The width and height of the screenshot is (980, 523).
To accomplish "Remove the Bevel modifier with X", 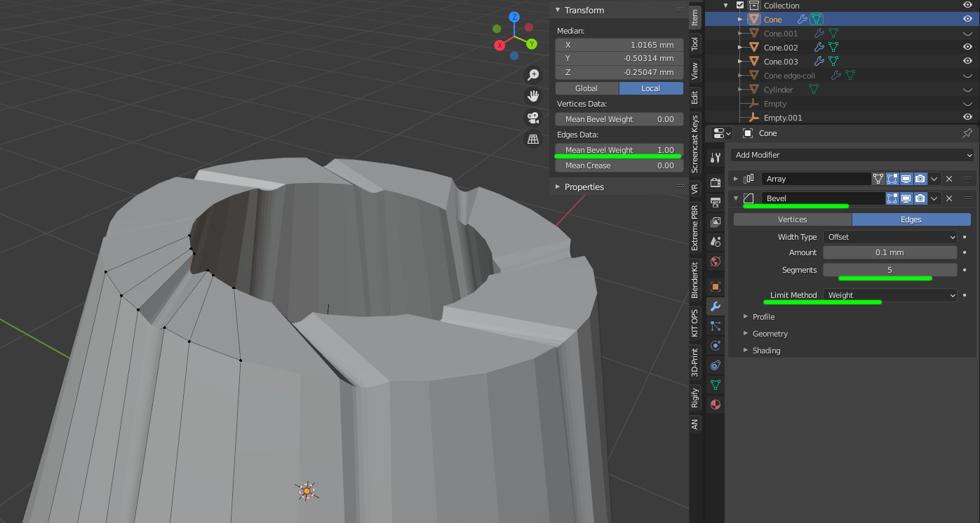I will click(x=949, y=198).
